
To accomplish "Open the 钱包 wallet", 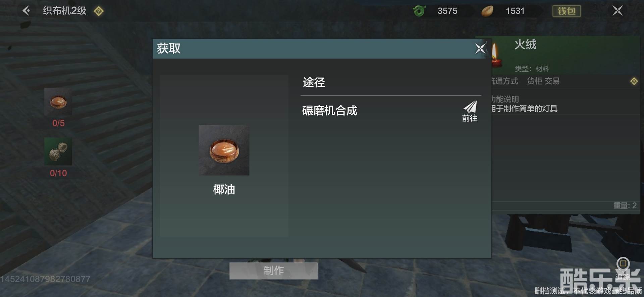I will (567, 11).
